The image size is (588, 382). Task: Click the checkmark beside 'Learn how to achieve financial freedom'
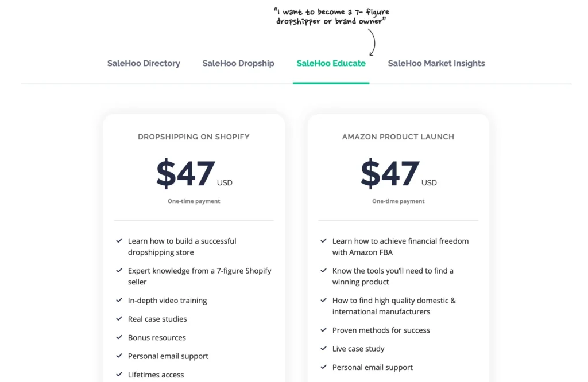[324, 241]
